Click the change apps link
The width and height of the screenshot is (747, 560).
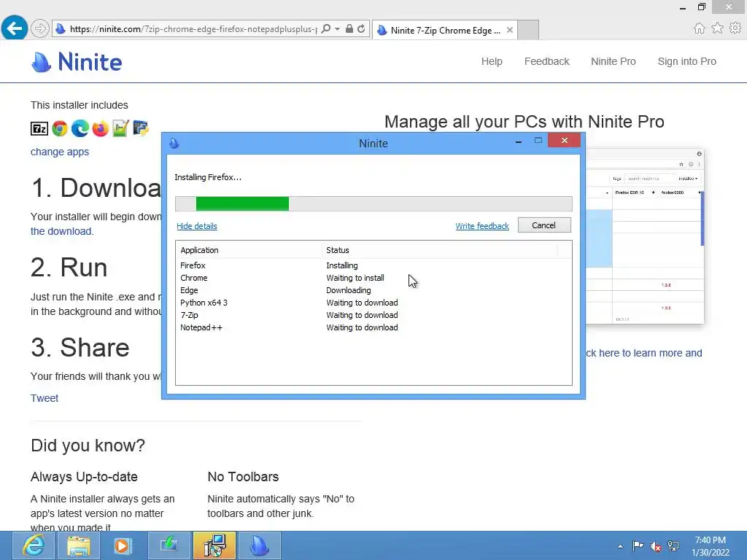pos(60,152)
